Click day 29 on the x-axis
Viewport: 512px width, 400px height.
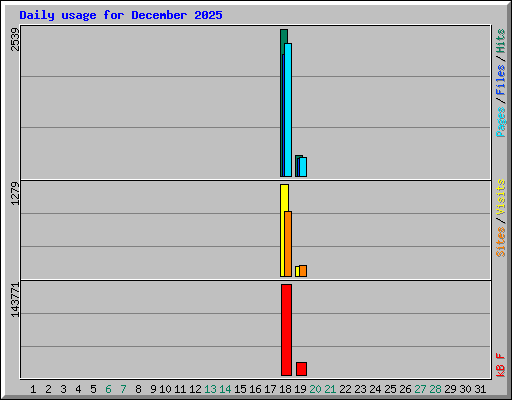click(x=450, y=389)
